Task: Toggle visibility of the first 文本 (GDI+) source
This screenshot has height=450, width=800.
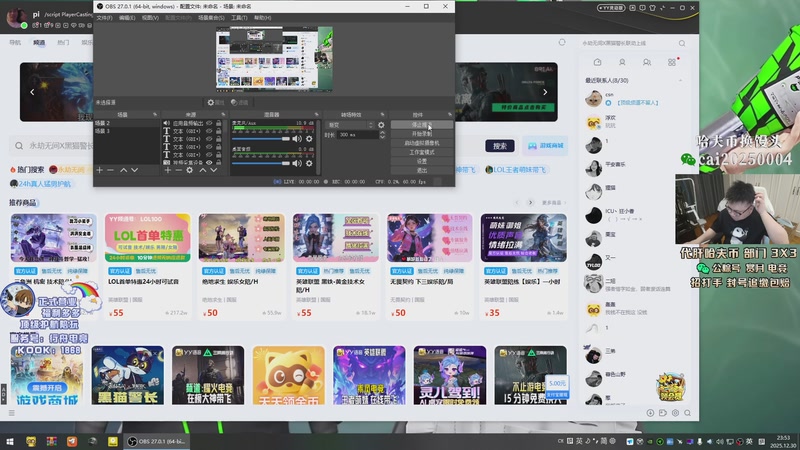Action: click(209, 131)
